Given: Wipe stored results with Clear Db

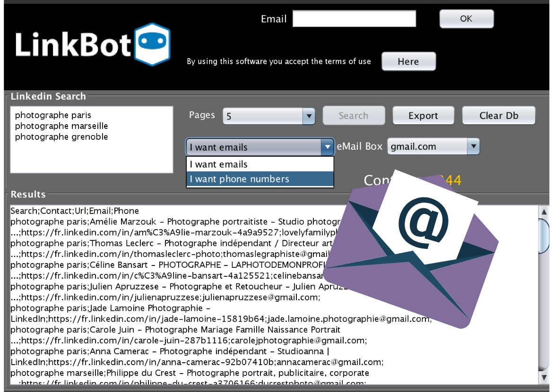Looking at the screenshot, I should (x=499, y=116).
